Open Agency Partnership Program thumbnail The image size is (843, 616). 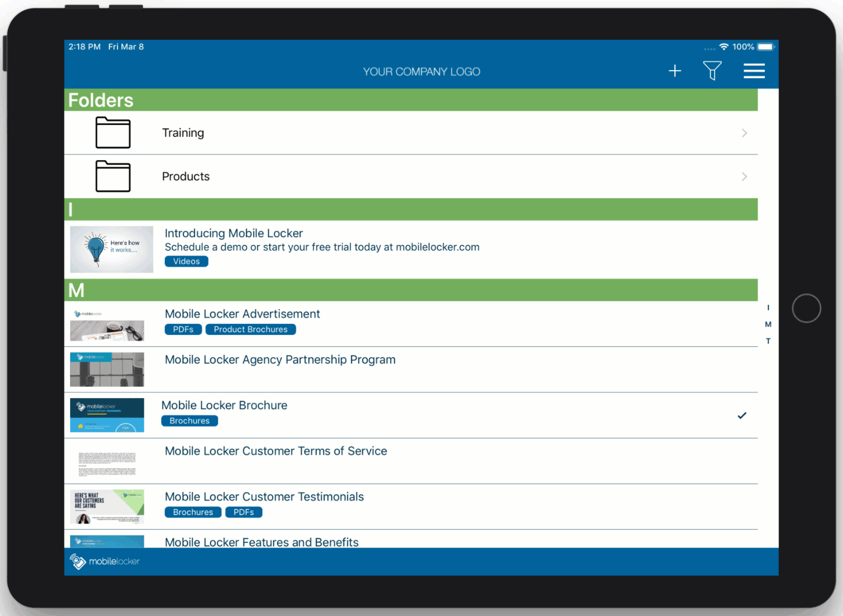(107, 370)
